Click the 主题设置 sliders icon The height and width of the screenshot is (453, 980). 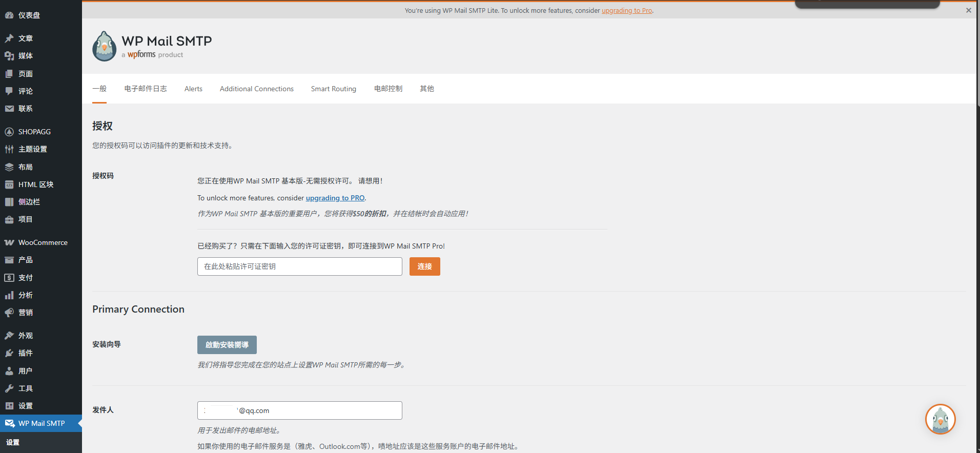click(x=9, y=149)
